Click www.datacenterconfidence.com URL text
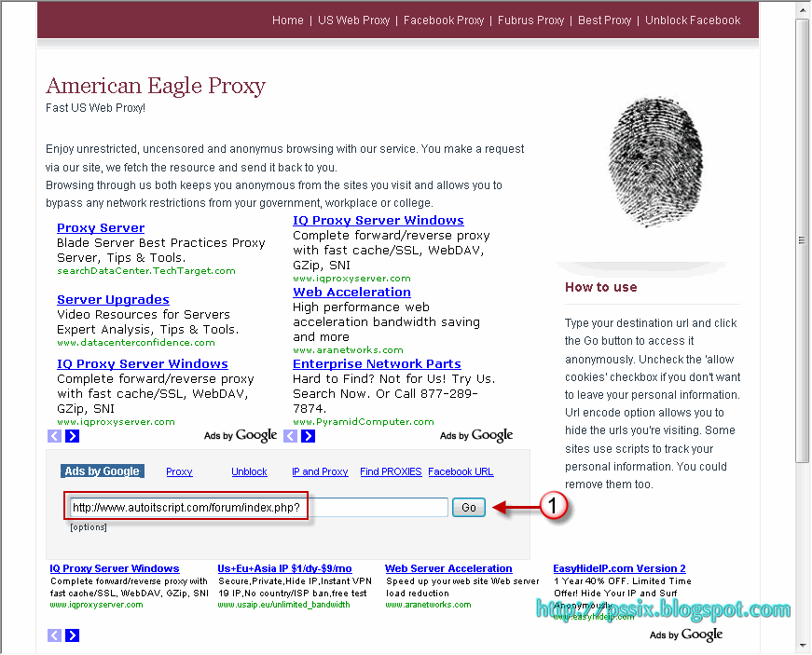Viewport: 812px width, 655px height. (136, 343)
